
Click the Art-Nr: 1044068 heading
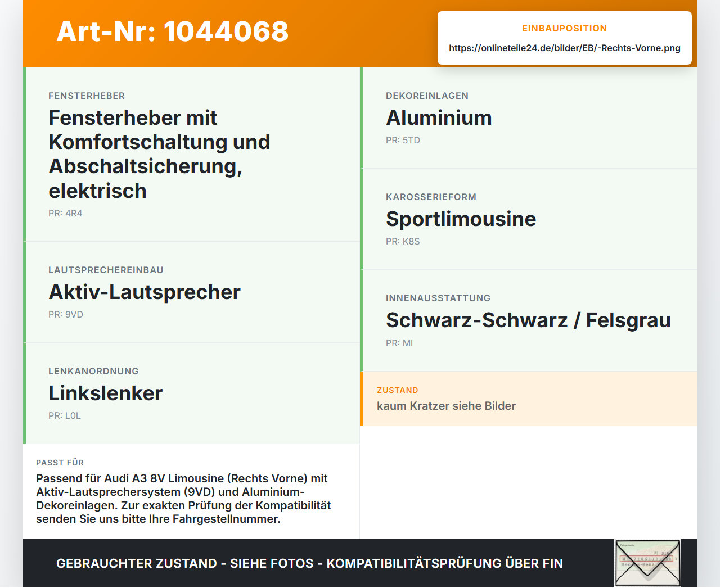click(173, 31)
